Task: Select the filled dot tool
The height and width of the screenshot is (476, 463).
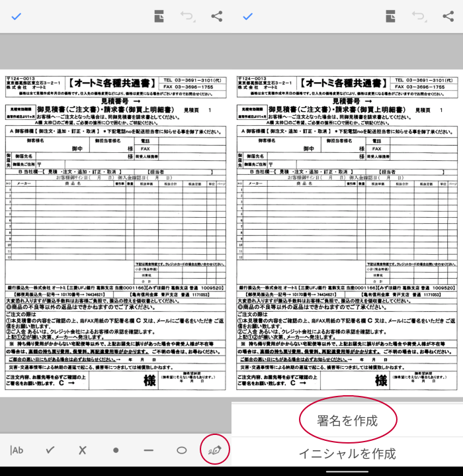Action: (x=116, y=450)
